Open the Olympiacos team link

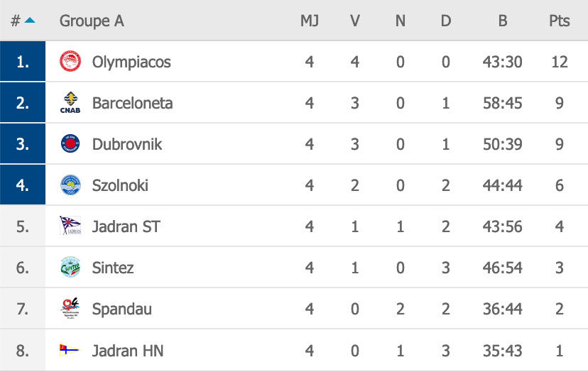click(131, 62)
